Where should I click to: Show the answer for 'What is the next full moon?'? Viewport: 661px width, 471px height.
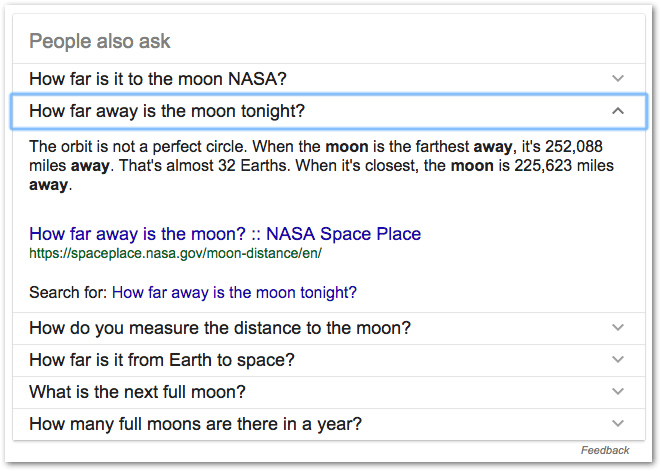tap(138, 392)
